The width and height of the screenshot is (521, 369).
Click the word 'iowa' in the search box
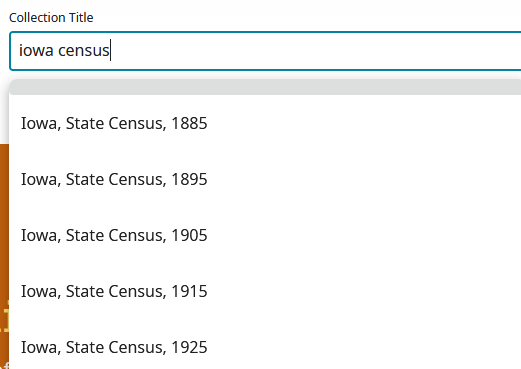36,51
